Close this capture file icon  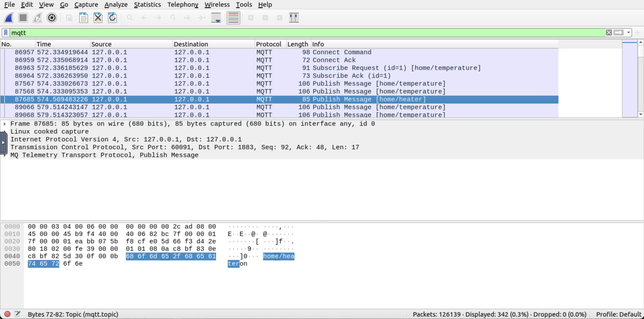click(x=98, y=18)
